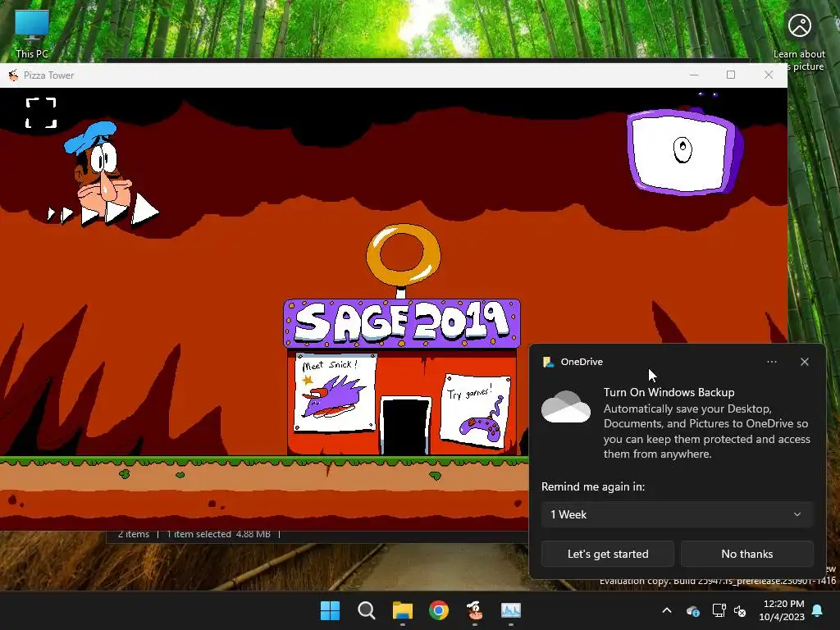840x630 pixels.
Task: Open the clock showing 12:20 PM
Action: point(782,610)
